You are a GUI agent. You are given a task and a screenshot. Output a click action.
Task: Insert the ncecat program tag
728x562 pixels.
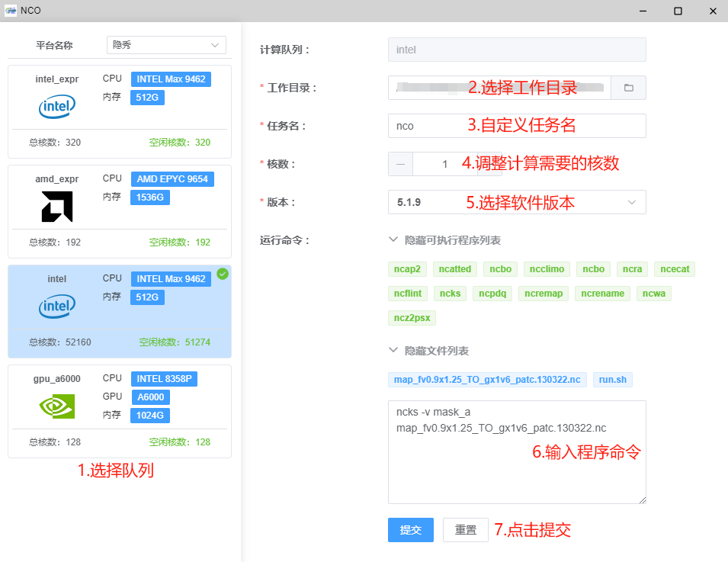tap(675, 269)
